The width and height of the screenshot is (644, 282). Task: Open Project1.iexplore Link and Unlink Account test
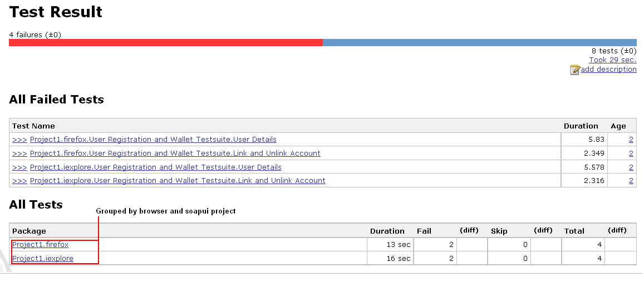[178, 181]
